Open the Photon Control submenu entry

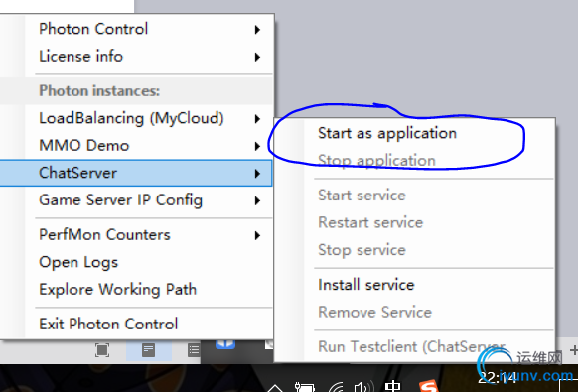[x=137, y=29]
